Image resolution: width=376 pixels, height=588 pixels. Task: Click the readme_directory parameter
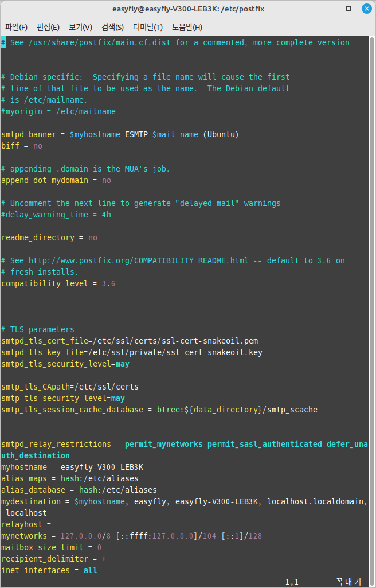coord(38,237)
